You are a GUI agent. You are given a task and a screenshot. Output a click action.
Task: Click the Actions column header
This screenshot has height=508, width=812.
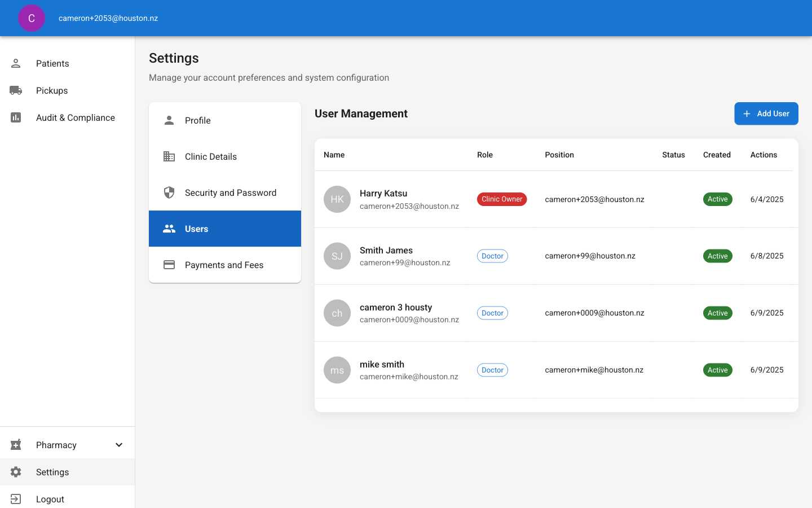click(764, 155)
